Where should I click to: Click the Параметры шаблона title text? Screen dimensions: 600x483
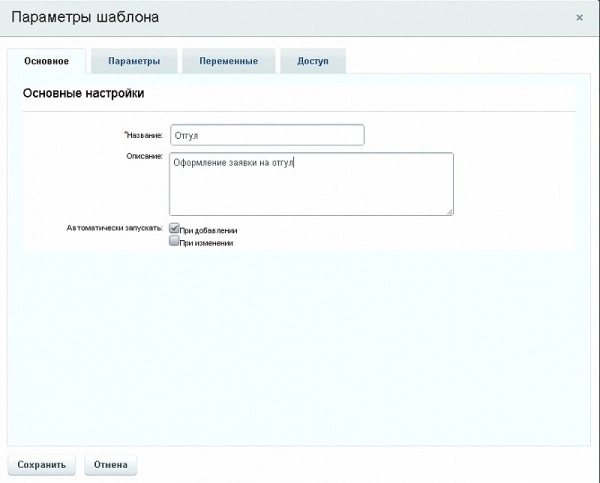(x=84, y=18)
